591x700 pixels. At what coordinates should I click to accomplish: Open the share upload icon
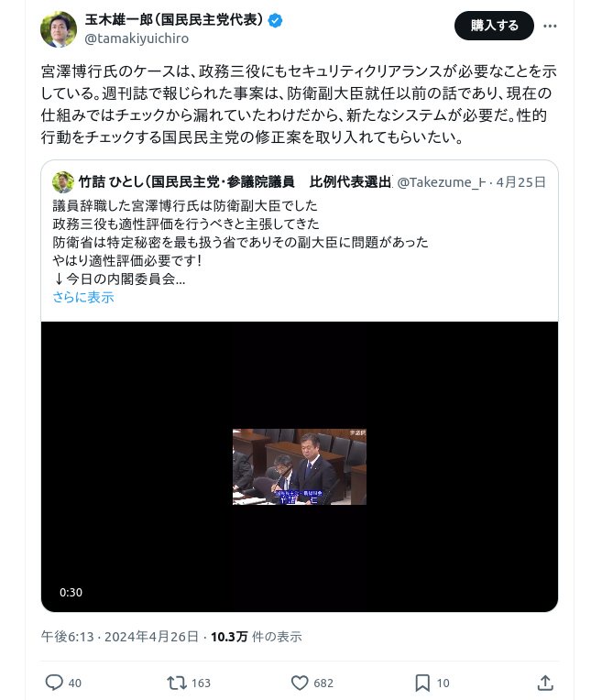coord(545,683)
